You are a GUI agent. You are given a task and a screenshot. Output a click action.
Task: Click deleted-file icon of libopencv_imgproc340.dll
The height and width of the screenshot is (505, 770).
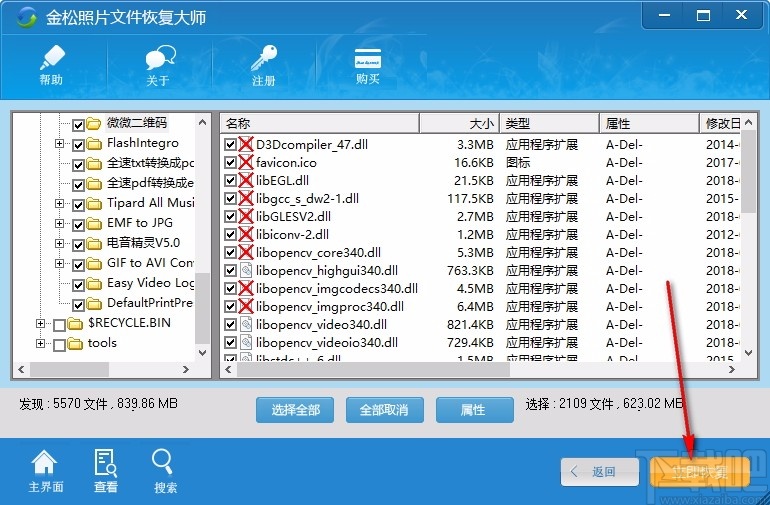[246, 306]
